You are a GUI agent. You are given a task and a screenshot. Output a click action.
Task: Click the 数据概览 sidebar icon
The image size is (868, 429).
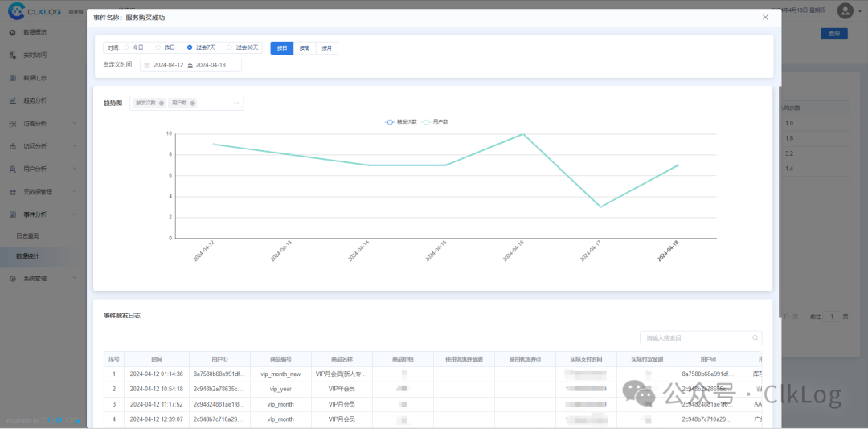13,32
